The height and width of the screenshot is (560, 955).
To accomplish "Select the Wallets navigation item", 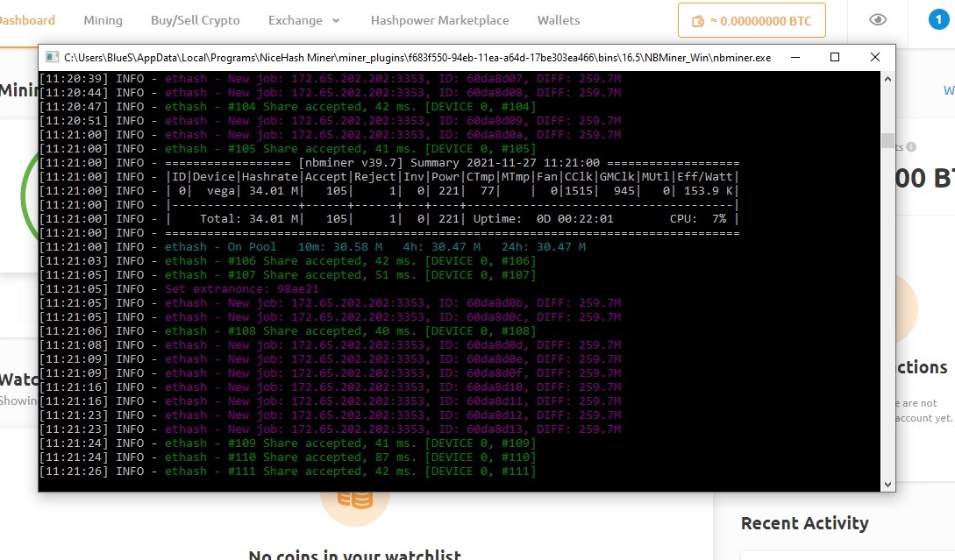I will pos(558,20).
